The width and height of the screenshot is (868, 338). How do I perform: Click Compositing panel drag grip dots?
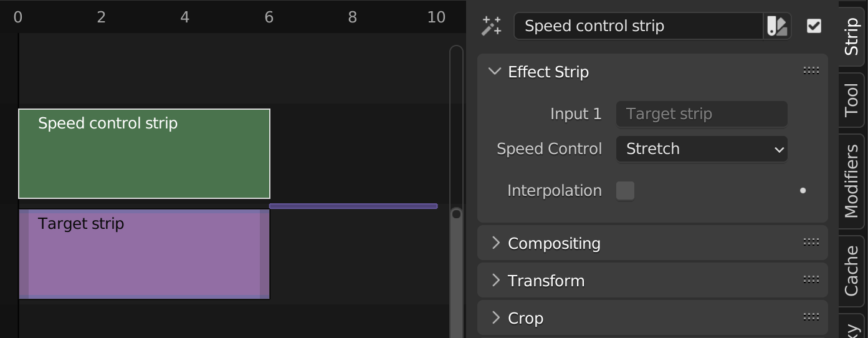(x=811, y=243)
